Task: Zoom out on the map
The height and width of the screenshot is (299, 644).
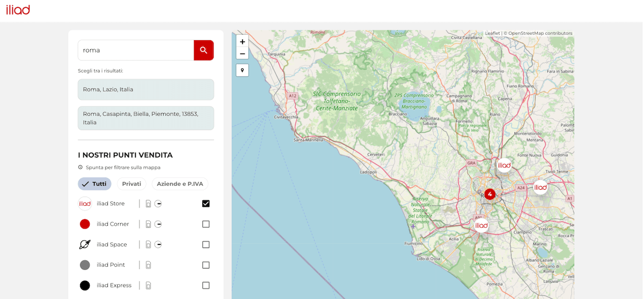Action: 243,54
